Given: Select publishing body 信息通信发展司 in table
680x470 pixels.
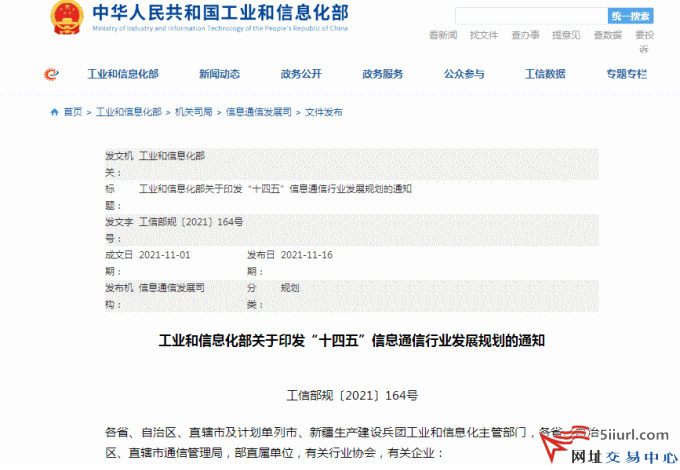Looking at the screenshot, I should coord(172,288).
